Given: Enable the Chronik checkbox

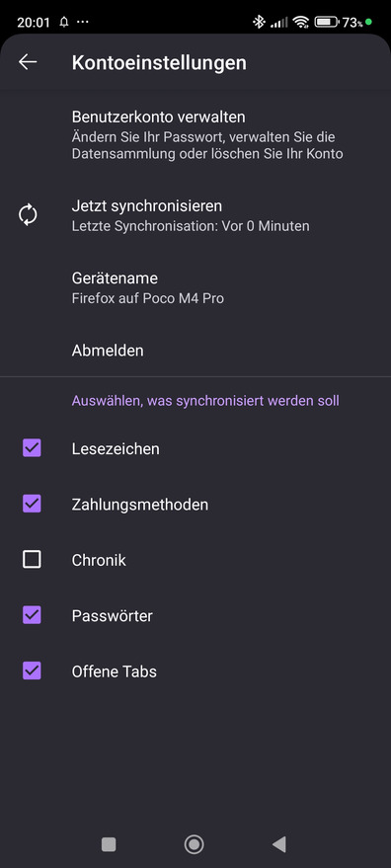Looking at the screenshot, I should pyautogui.click(x=32, y=560).
